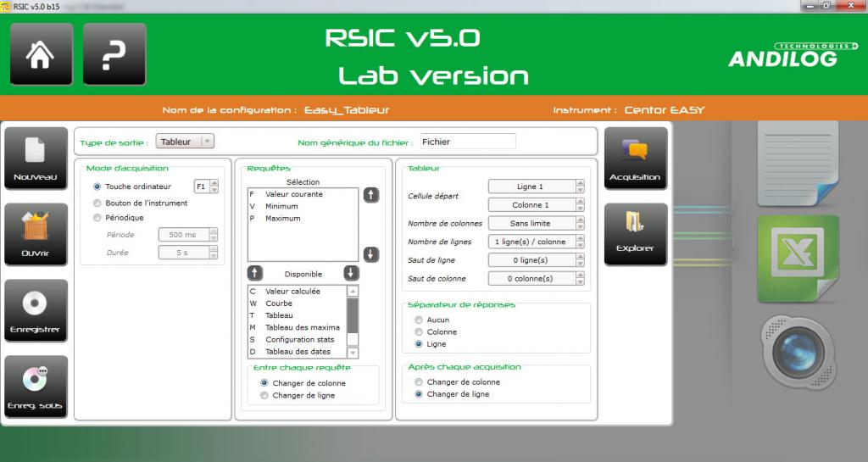Select Configuration stats entry
Image resolution: width=868 pixels, height=462 pixels.
pyautogui.click(x=298, y=340)
